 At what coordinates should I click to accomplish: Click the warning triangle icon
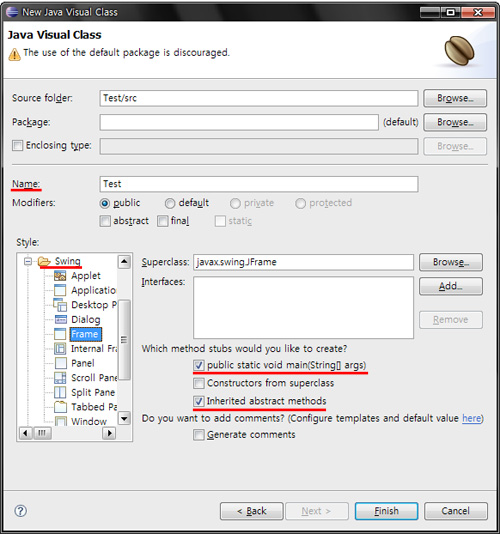click(15, 54)
